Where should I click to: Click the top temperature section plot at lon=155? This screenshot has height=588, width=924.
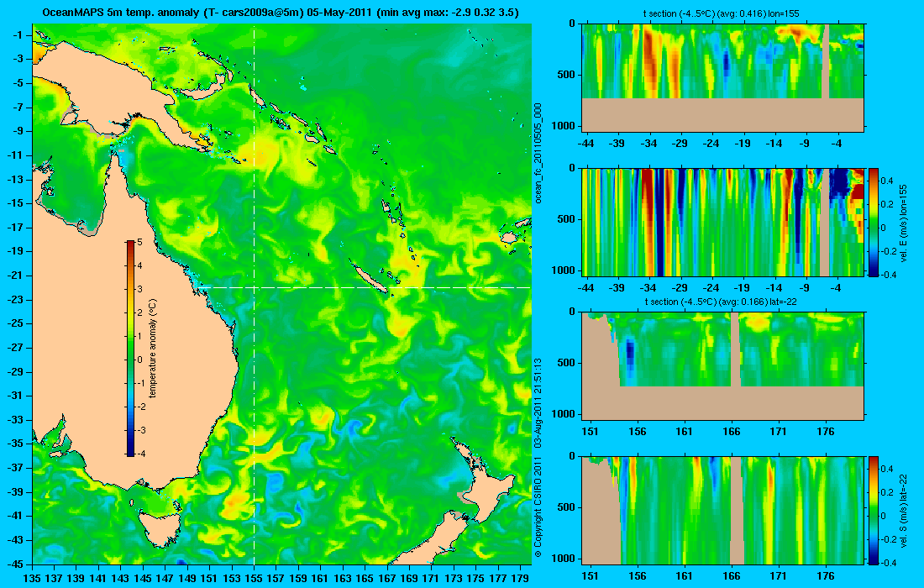click(x=723, y=78)
